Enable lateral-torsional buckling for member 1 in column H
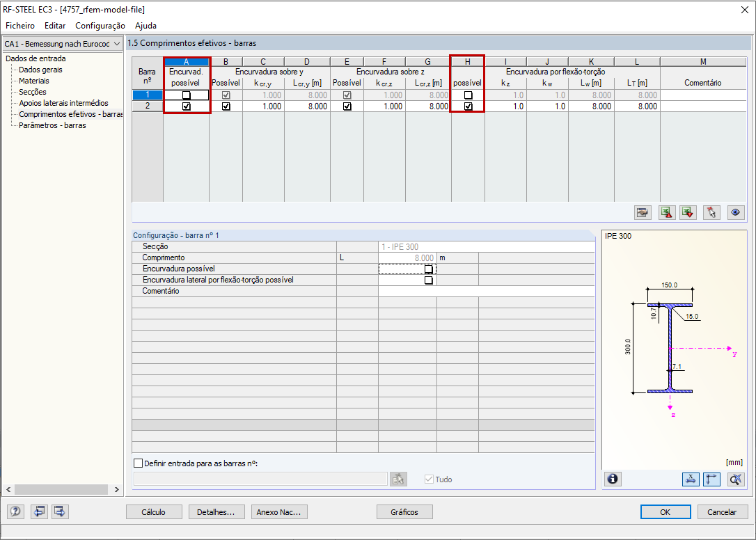The image size is (756, 540). (468, 95)
